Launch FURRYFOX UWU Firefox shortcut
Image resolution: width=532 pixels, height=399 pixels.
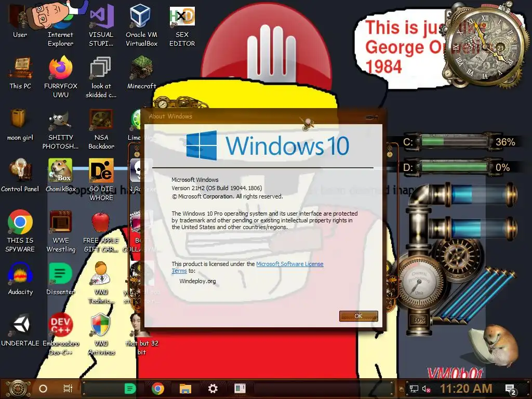60,76
